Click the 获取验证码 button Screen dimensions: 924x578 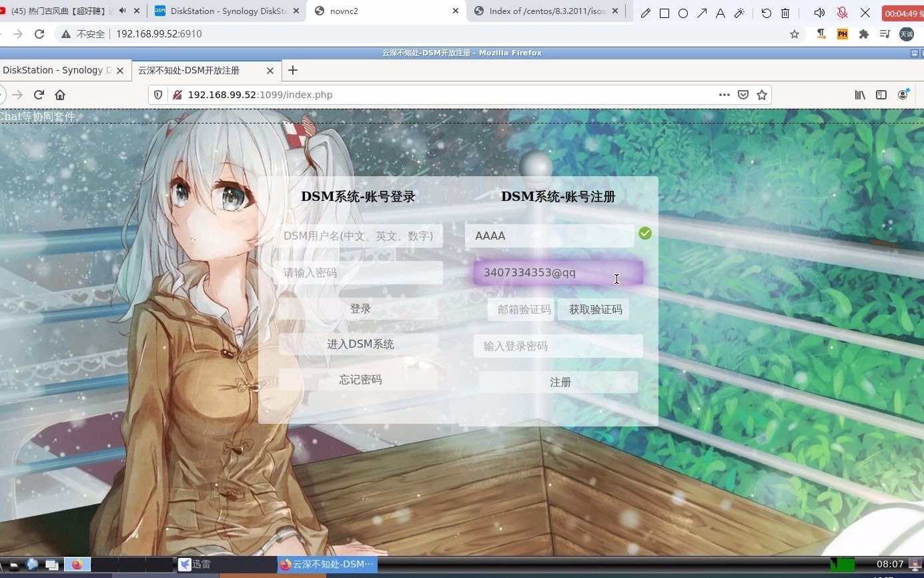tap(594, 309)
